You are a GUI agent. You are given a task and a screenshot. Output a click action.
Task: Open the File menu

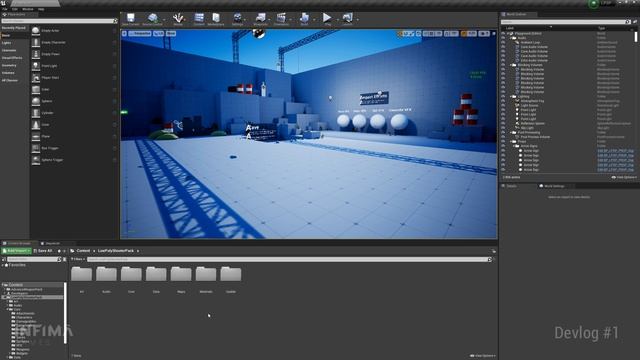[4, 9]
